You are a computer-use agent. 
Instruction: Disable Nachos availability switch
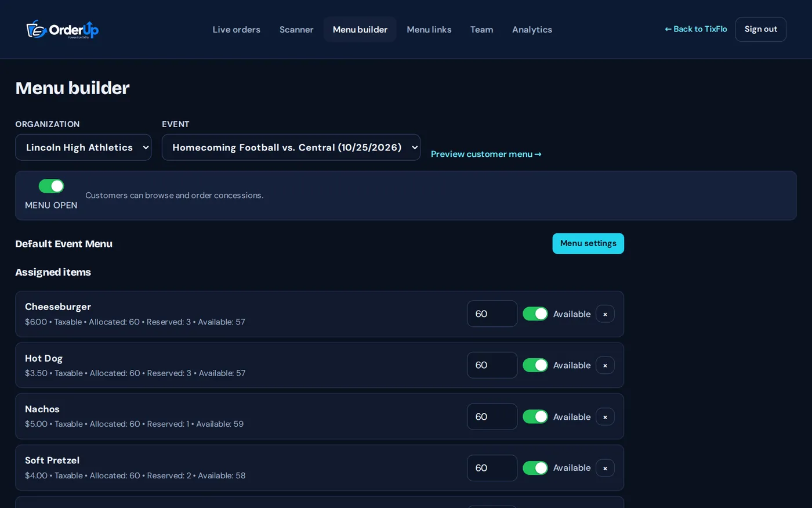pos(535,417)
